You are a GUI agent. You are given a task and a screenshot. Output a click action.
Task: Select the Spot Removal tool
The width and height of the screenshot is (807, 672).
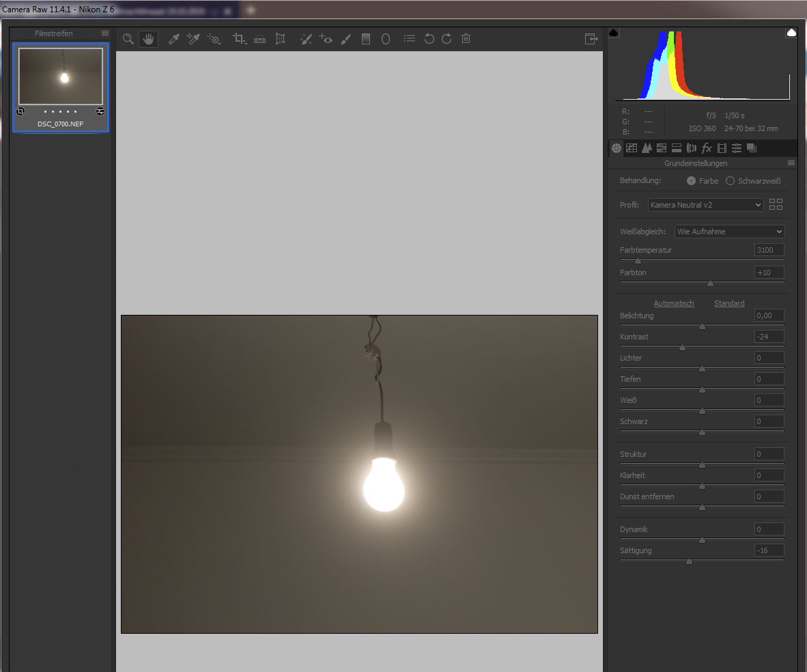click(306, 39)
